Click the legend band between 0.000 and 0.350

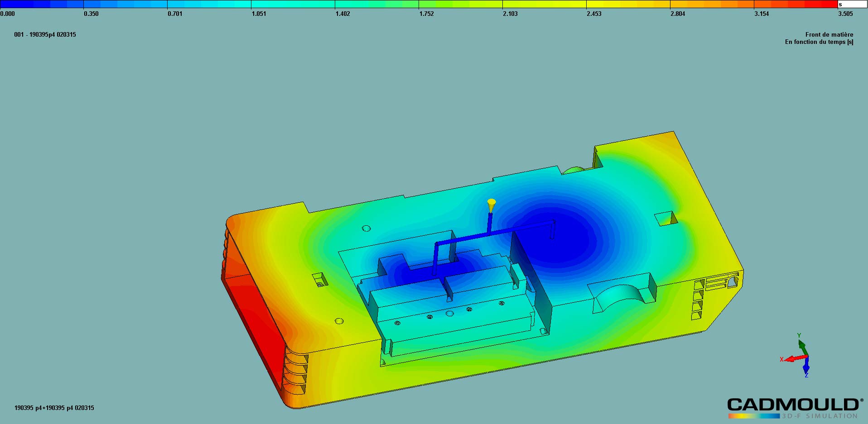click(42, 4)
